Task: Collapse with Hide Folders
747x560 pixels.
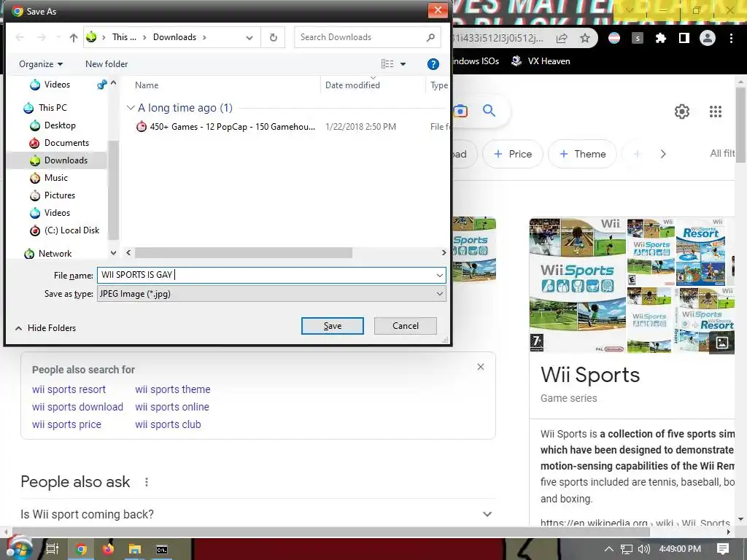Action: (x=46, y=328)
